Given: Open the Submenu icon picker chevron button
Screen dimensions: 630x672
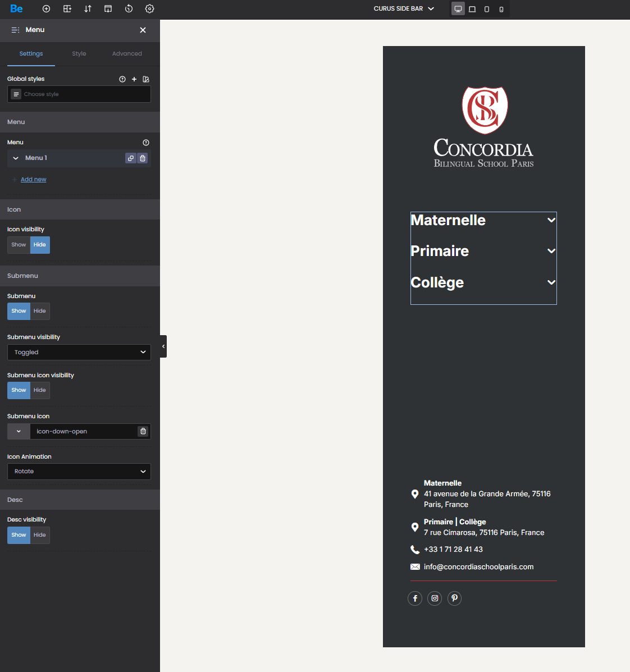Looking at the screenshot, I should tap(19, 431).
